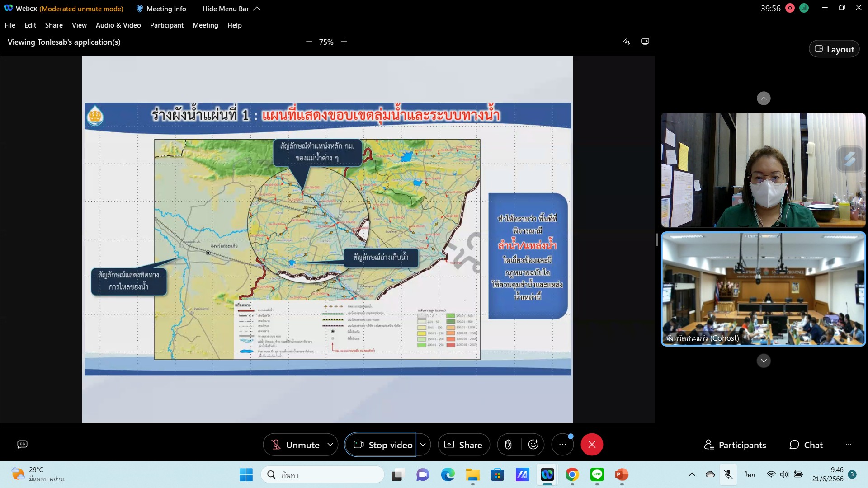This screenshot has width=868, height=488.
Task: Open notification center badge 3
Action: [x=852, y=474]
